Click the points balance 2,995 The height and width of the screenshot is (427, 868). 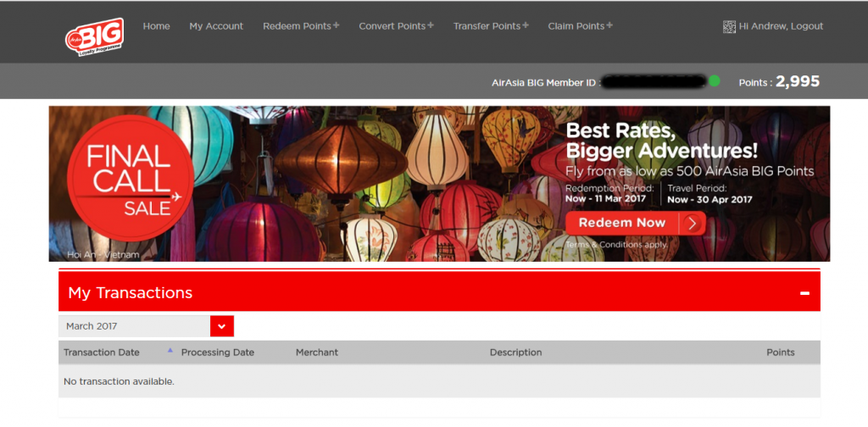click(x=798, y=82)
